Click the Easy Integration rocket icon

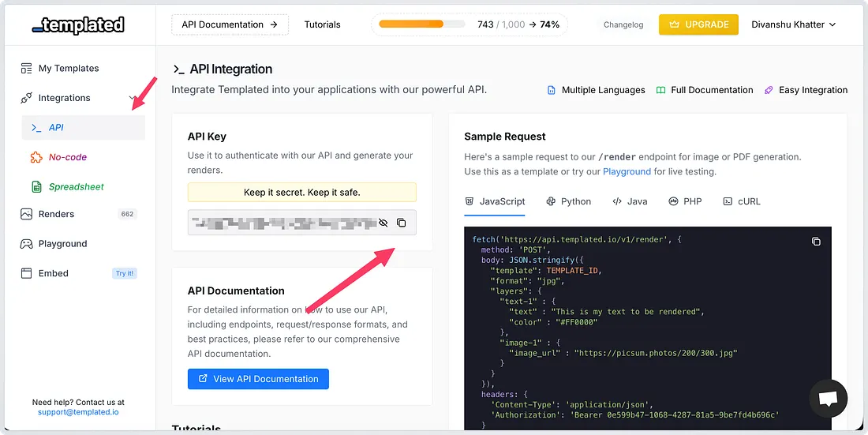click(x=769, y=90)
